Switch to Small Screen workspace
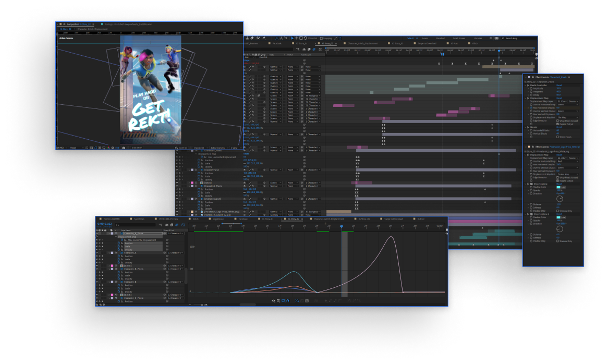Screen dimensions: 608x364 coord(459,39)
